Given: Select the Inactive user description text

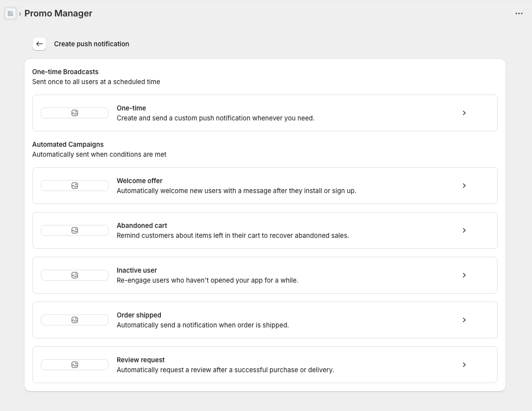Looking at the screenshot, I should (207, 280).
